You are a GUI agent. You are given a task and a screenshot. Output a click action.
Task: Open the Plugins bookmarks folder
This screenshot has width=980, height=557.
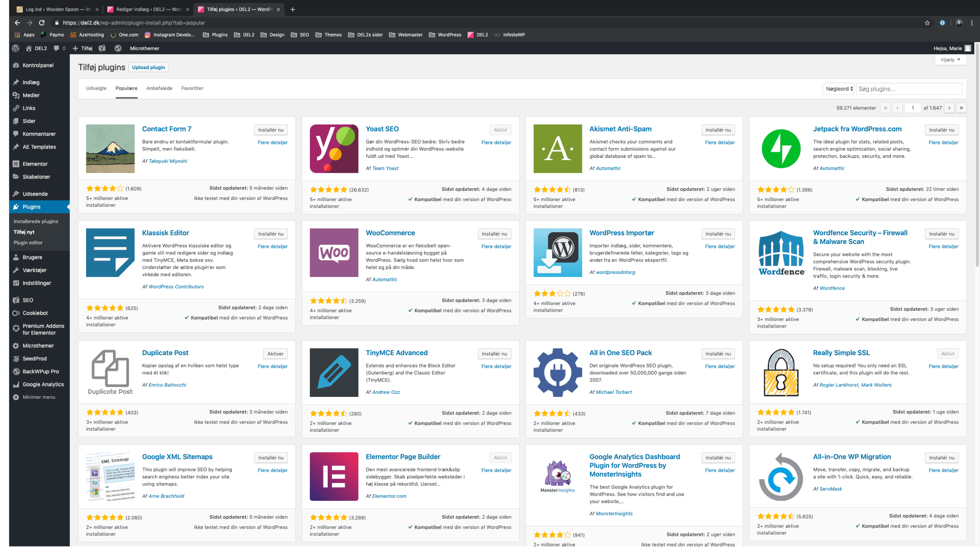click(x=215, y=34)
